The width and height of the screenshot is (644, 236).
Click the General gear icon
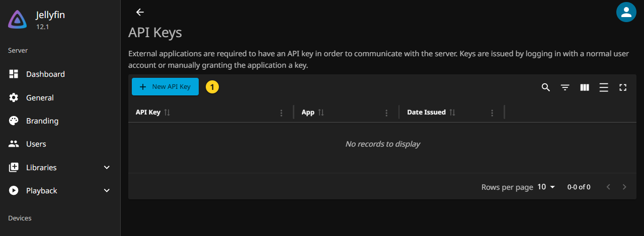pyautogui.click(x=14, y=97)
